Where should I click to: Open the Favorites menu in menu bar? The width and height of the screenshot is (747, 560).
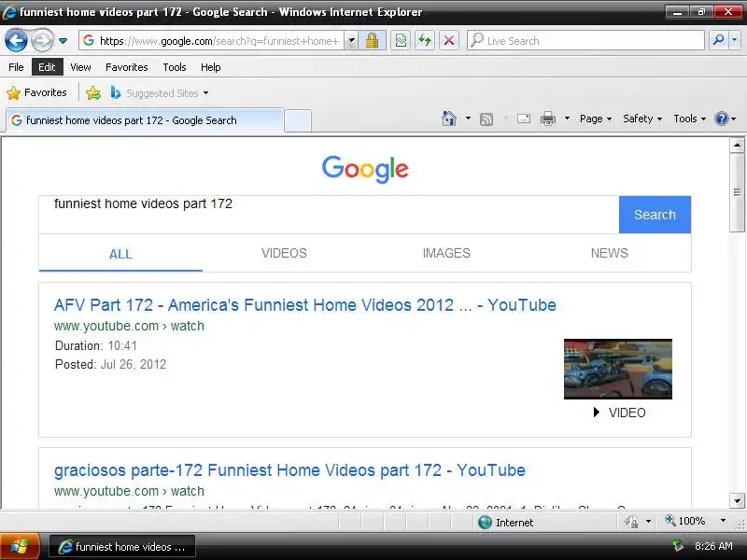pyautogui.click(x=127, y=67)
